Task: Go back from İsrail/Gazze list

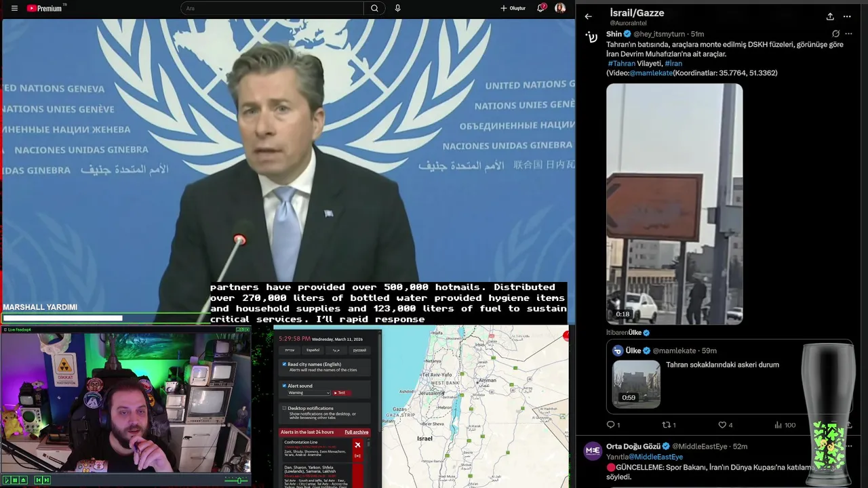Action: point(589,16)
